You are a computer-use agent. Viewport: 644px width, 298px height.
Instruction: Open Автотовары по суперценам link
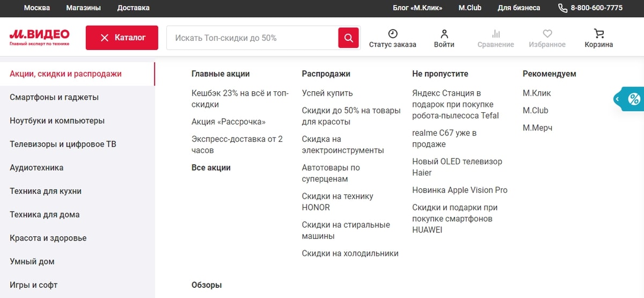coord(331,173)
